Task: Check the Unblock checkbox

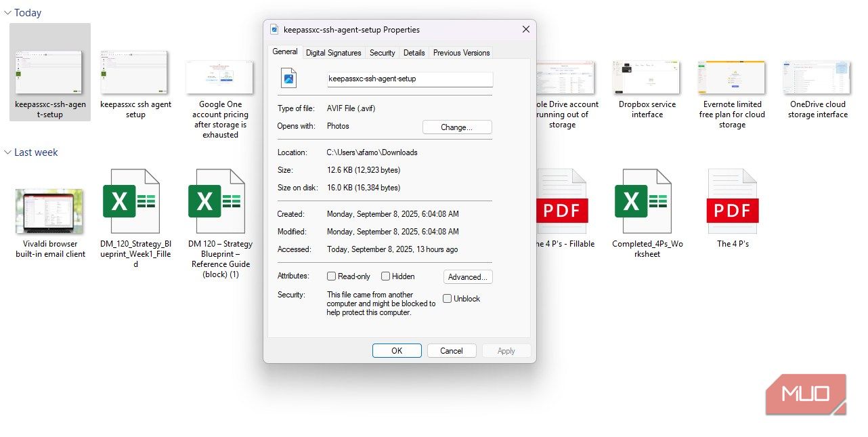Action: tap(448, 298)
